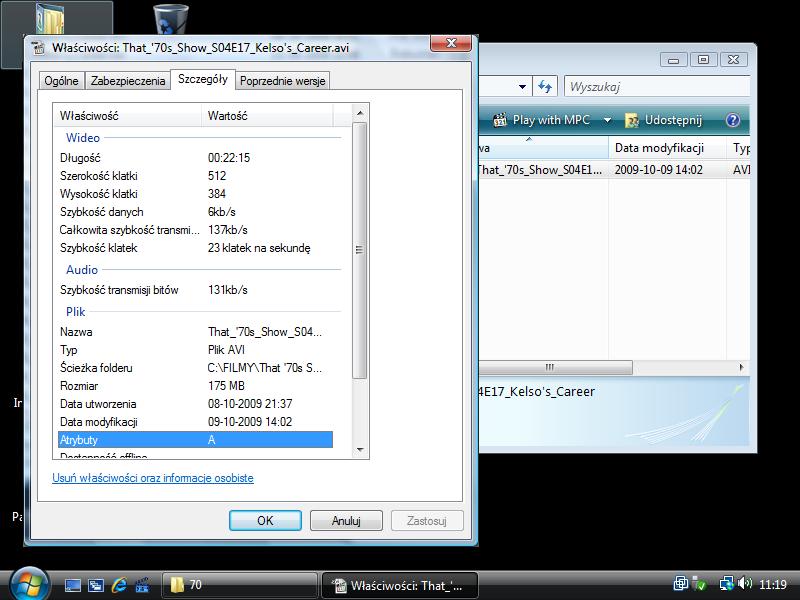Screen dimensions: 800x600
Task: Click the 00:22:15 duration value
Action: pos(229,158)
